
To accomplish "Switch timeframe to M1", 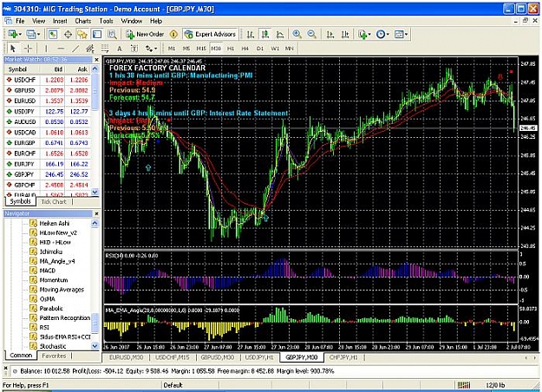I will coord(172,49).
